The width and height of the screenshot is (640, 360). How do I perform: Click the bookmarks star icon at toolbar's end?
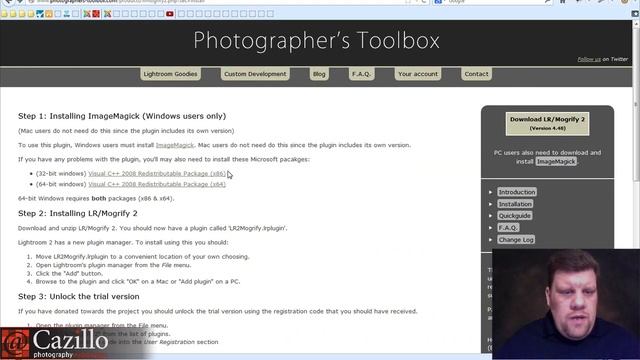635,13
